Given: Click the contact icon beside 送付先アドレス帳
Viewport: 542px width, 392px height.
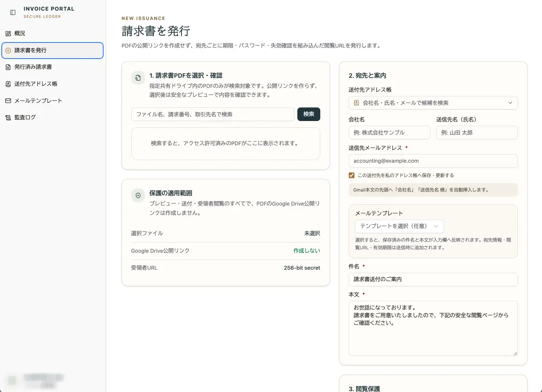Looking at the screenshot, I should pyautogui.click(x=8, y=84).
